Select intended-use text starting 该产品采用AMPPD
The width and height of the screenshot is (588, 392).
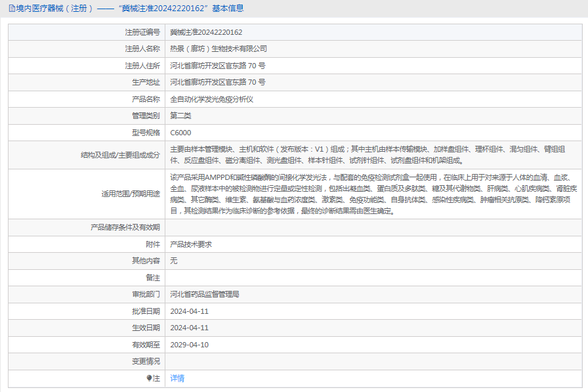(x=373, y=194)
